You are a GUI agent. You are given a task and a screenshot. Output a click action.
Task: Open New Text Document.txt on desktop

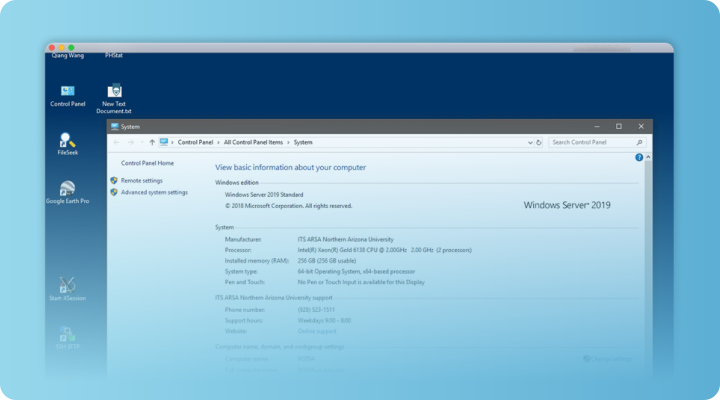114,92
